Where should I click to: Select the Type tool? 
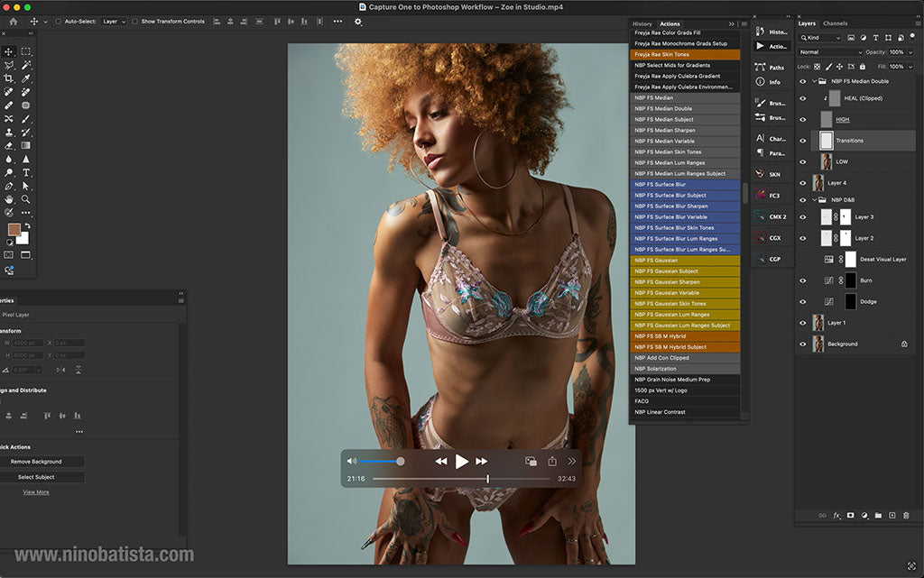pyautogui.click(x=25, y=173)
